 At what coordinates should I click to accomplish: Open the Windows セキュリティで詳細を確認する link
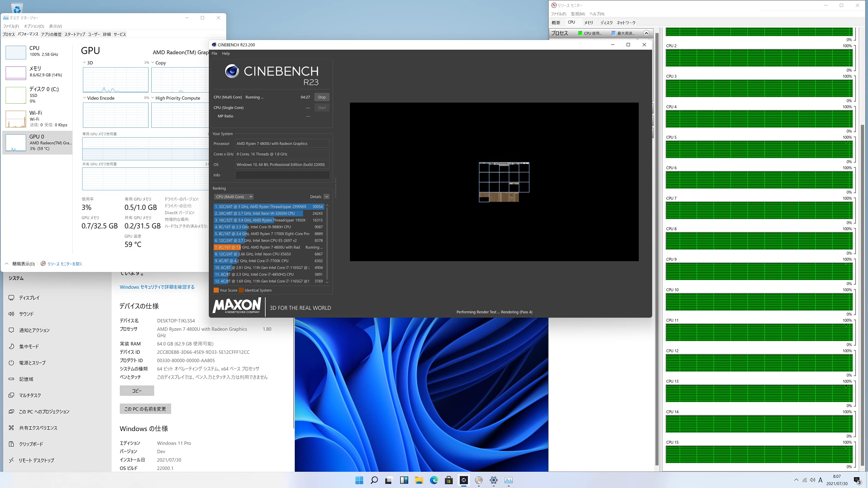(x=157, y=287)
